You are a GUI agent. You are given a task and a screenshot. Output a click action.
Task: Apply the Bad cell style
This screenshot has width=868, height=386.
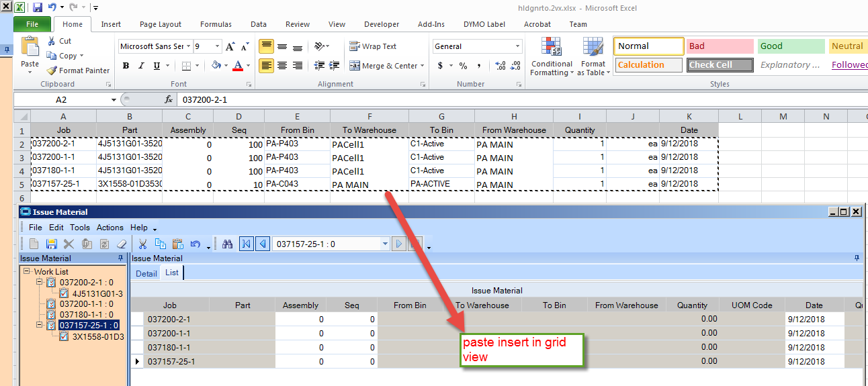(720, 46)
